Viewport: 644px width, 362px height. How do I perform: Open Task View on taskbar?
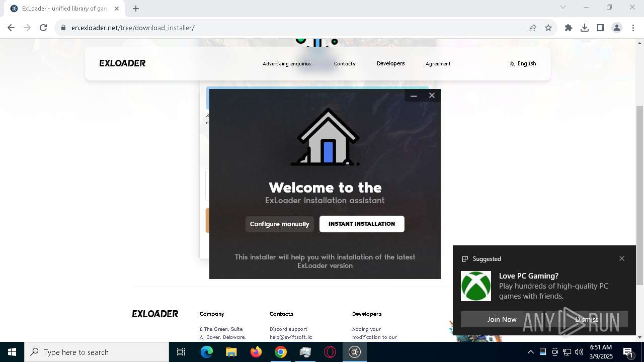point(181,352)
